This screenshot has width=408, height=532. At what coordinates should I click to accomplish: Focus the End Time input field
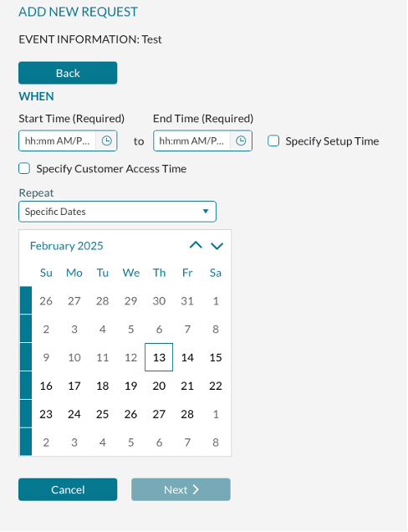coord(192,141)
